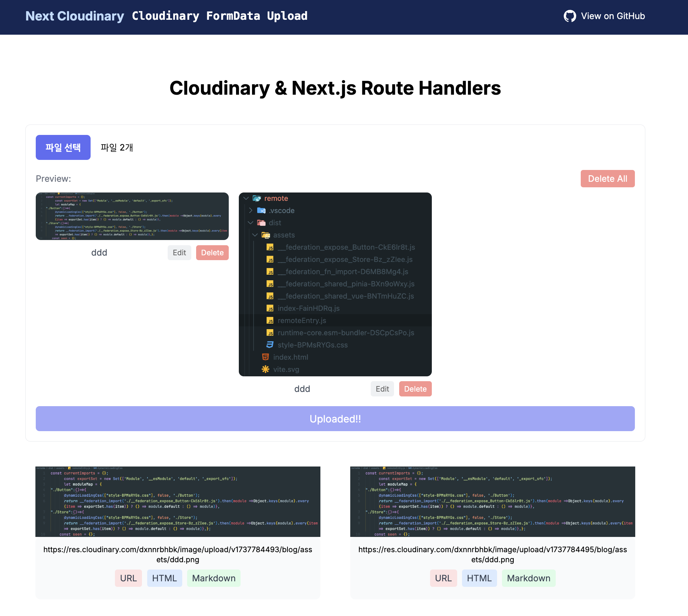This screenshot has width=688, height=616.
Task: Click the Preview: label
Action: [x=53, y=179]
